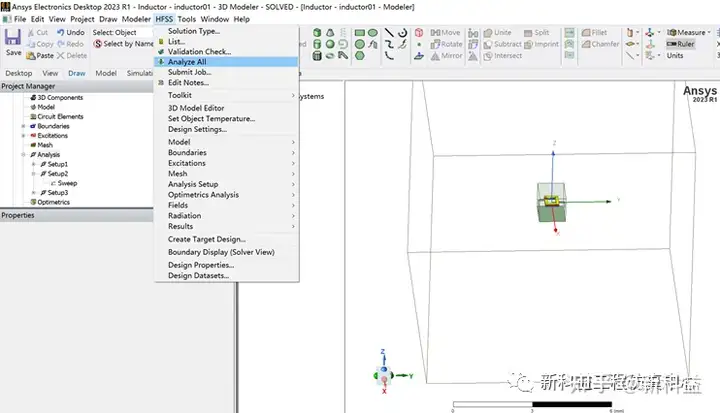Expand the Setup1 tree node
This screenshot has width=720, height=413.
click(33, 164)
